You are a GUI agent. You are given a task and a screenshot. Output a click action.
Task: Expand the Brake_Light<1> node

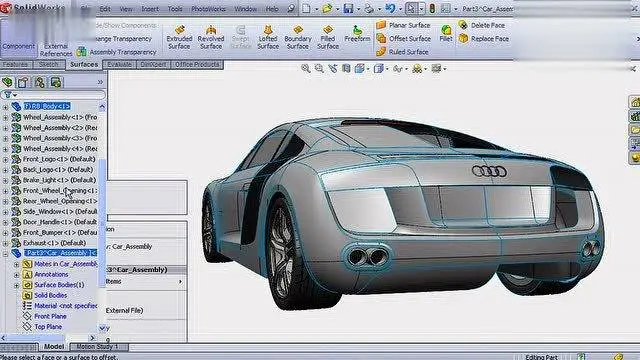(x=5, y=180)
